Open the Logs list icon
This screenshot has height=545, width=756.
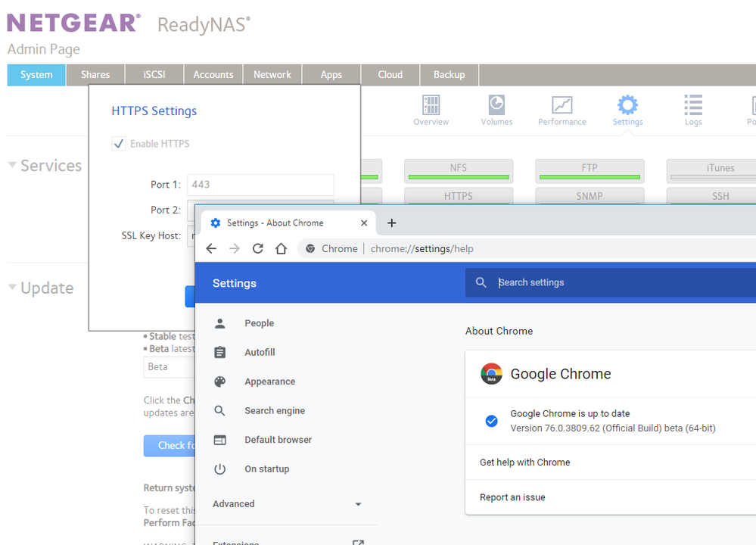693,111
